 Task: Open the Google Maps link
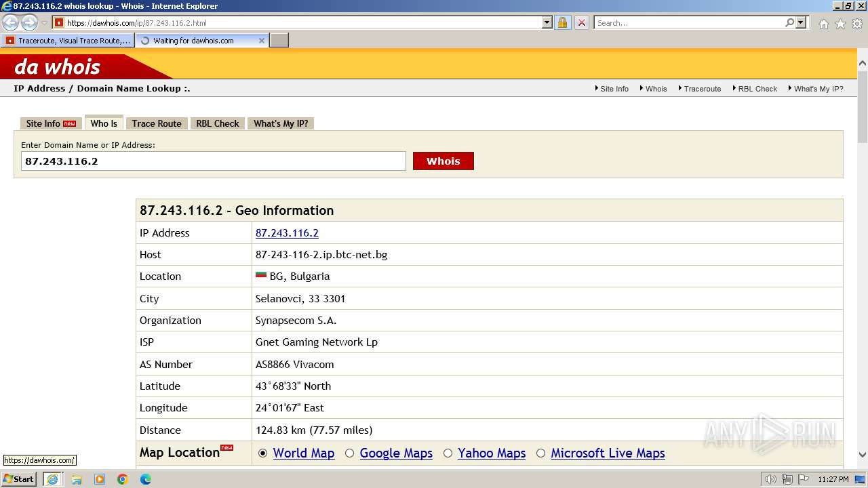tap(396, 453)
